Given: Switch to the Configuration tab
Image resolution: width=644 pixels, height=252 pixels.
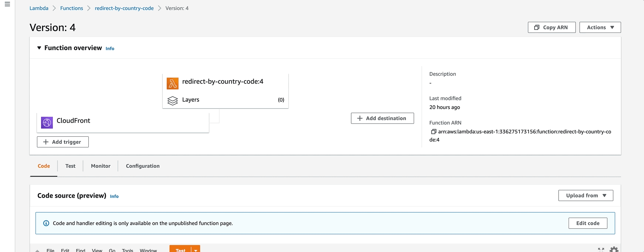Looking at the screenshot, I should pos(143,166).
